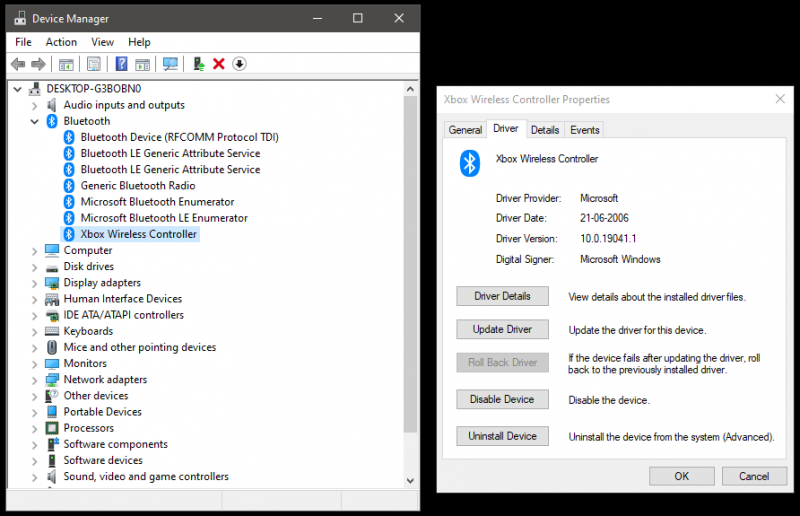Viewport: 800px width, 516px height.
Task: Click the Show/Hide console tree toolbar icon
Action: click(x=66, y=64)
